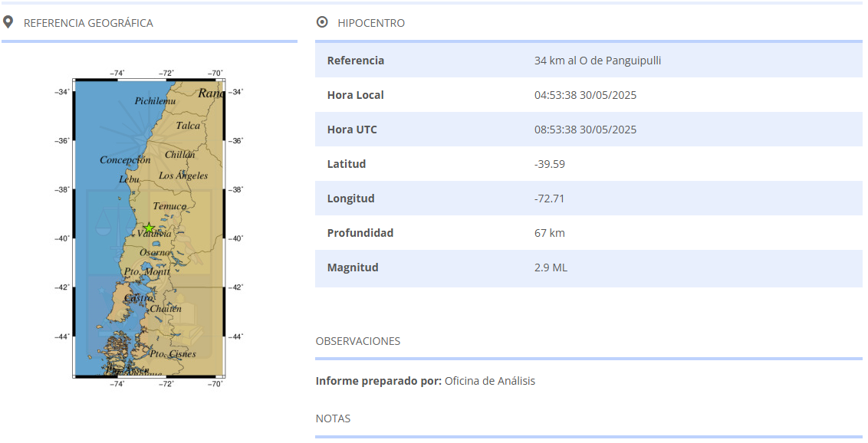Click the target icon beside Hipocentro
868x443 pixels.
321,22
